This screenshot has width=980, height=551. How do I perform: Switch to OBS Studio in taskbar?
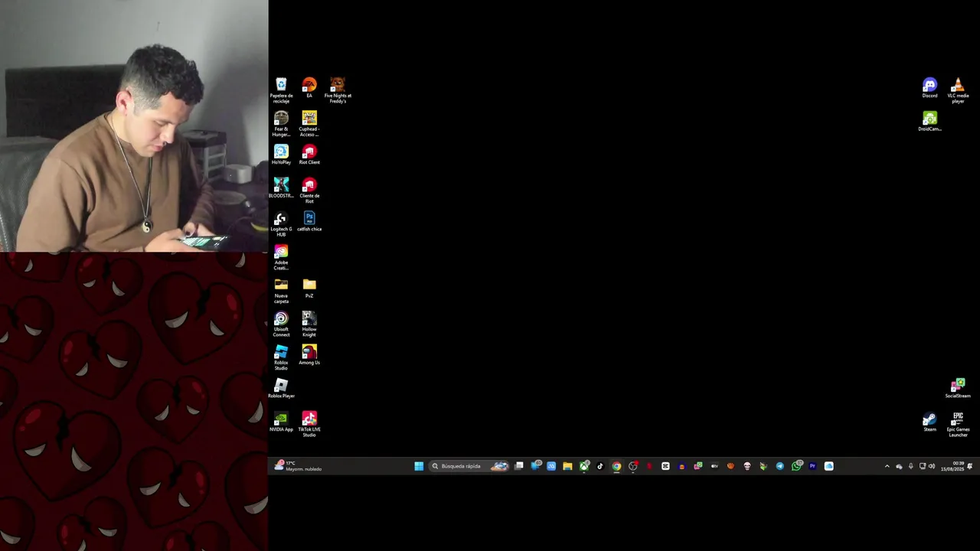[x=633, y=466]
